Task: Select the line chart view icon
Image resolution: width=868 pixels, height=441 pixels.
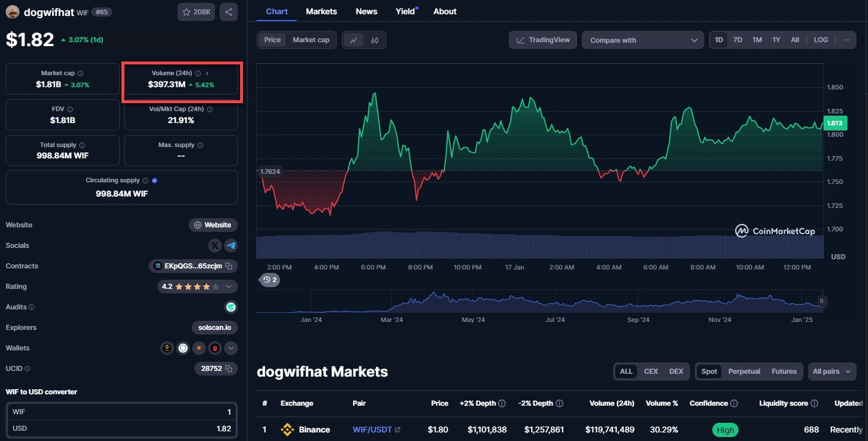Action: [354, 40]
